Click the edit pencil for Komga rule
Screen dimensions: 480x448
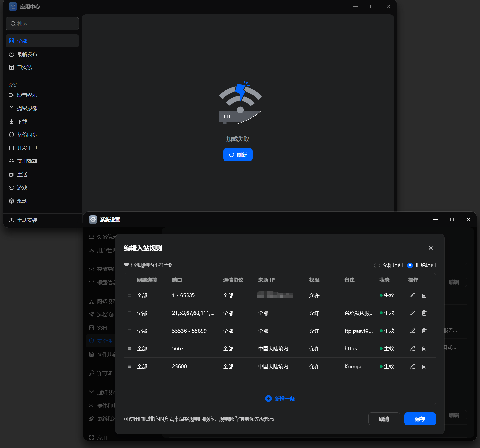[x=412, y=366]
